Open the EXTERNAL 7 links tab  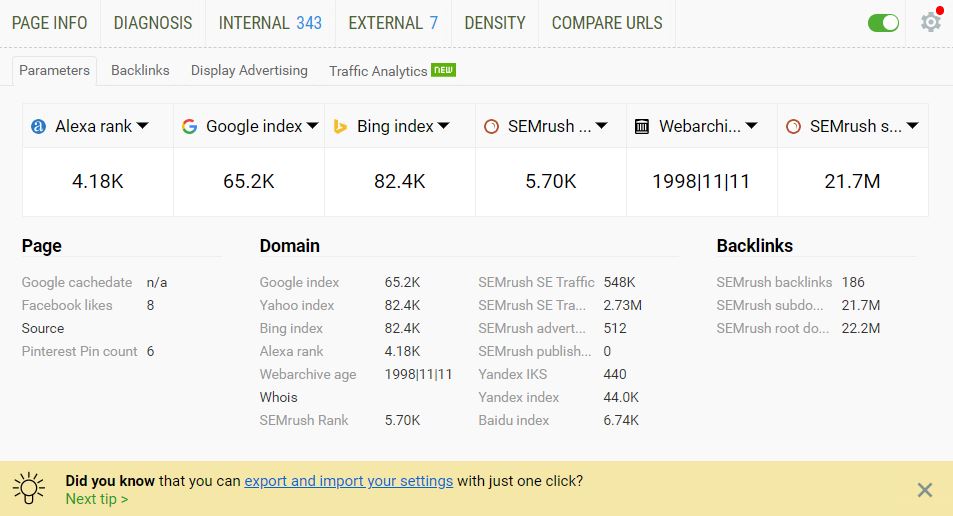tap(393, 23)
